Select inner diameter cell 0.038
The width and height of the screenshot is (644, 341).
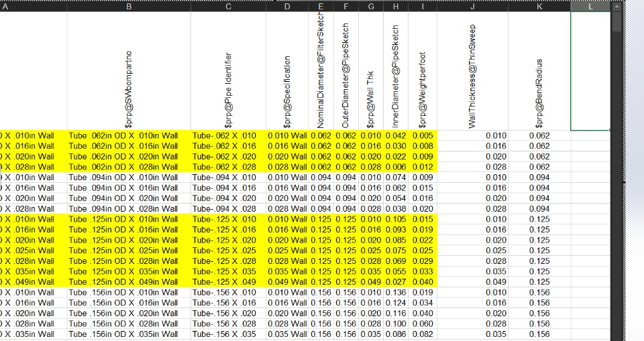(396, 209)
